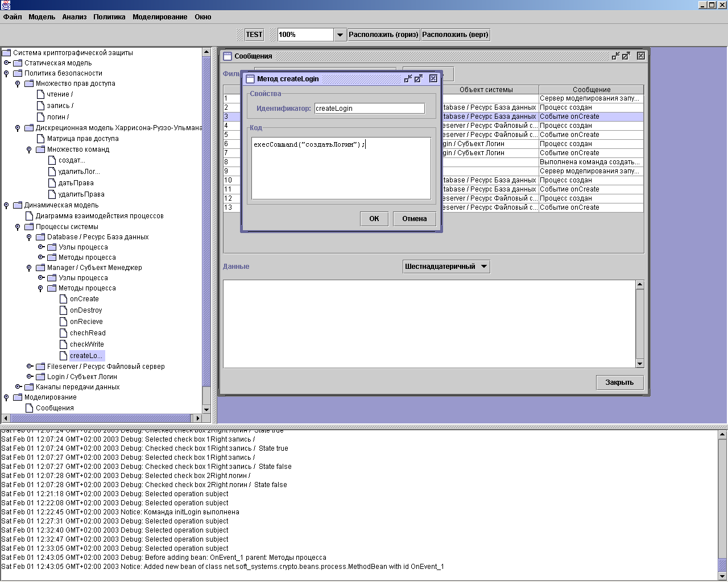The height and width of the screenshot is (582, 728).
Task: Click the document icon beside чтение /
Action: coord(40,94)
